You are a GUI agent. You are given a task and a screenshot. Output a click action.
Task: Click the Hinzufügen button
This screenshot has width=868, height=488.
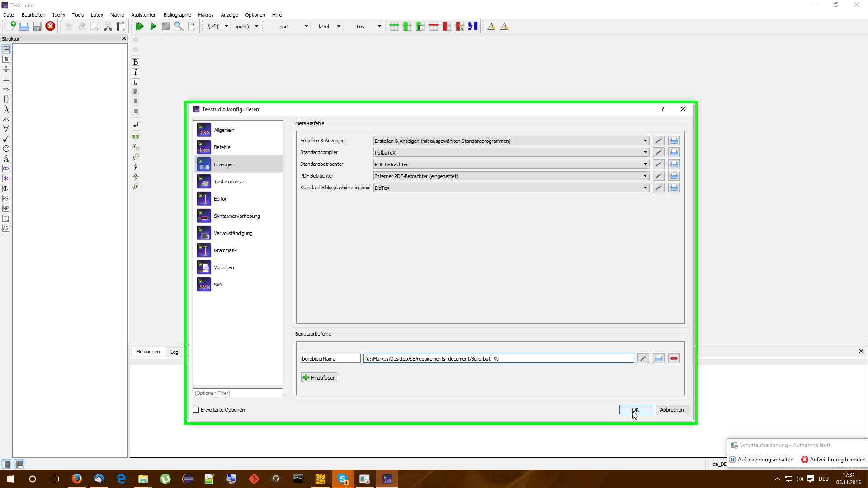319,378
